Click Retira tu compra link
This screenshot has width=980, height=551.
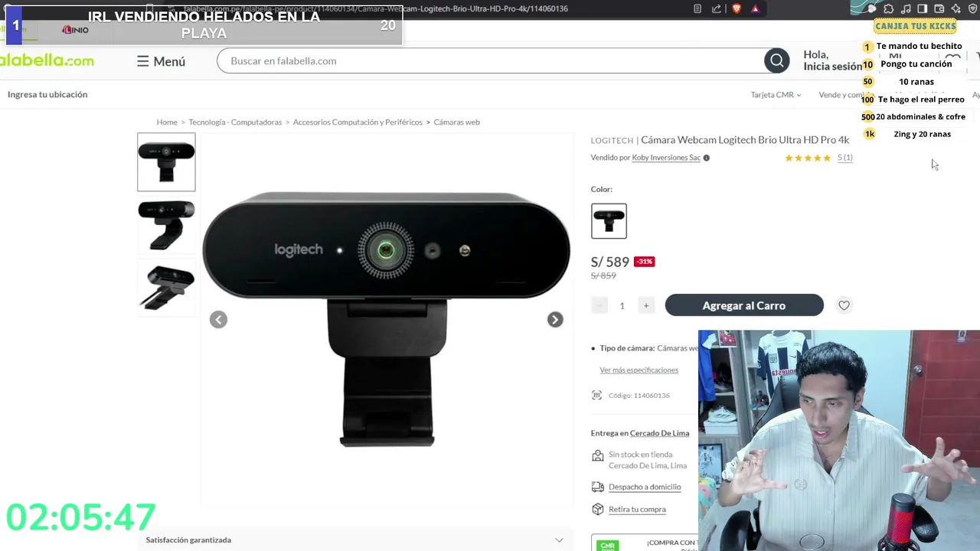[637, 509]
